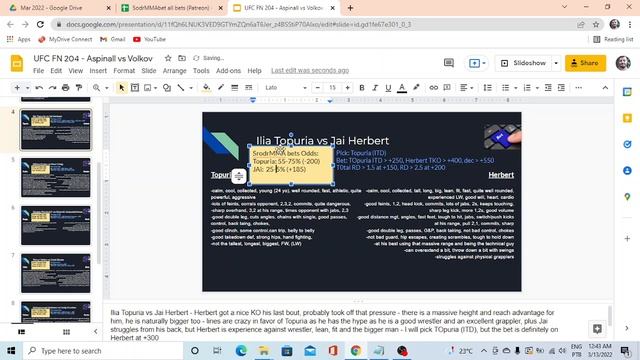Open the File menu
640x360 pixels.
click(x=38, y=71)
